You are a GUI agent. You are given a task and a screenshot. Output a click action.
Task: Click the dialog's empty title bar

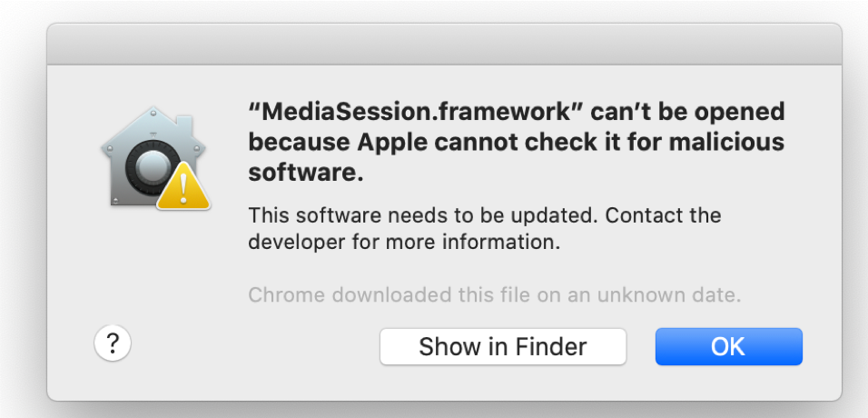(444, 44)
